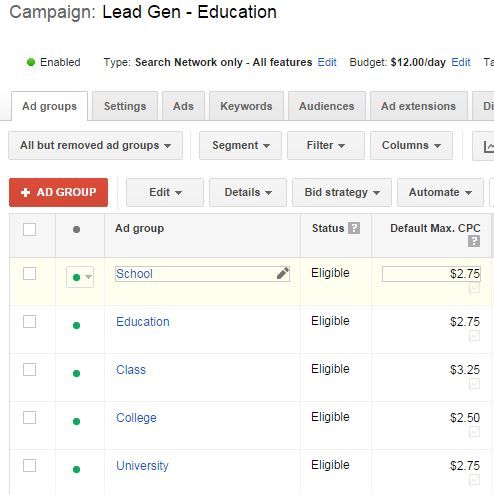
Task: Sort by the Status column header
Action: (x=328, y=228)
